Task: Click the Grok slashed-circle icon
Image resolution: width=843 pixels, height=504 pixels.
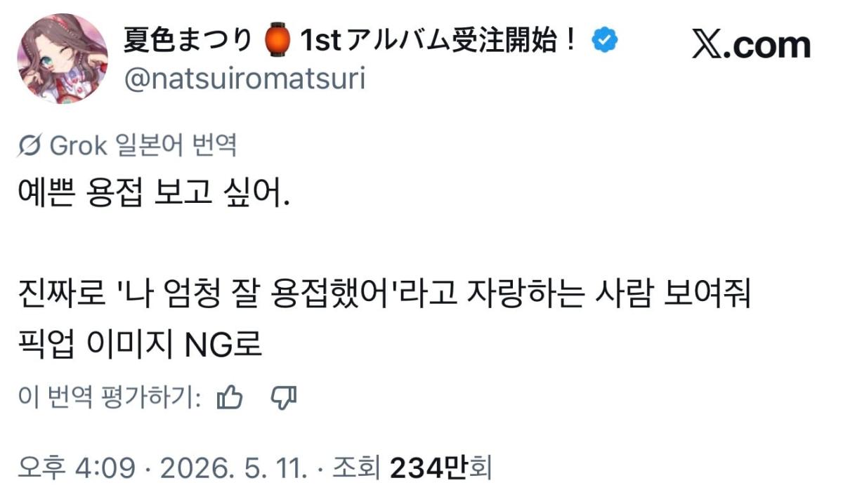Action: [31, 146]
